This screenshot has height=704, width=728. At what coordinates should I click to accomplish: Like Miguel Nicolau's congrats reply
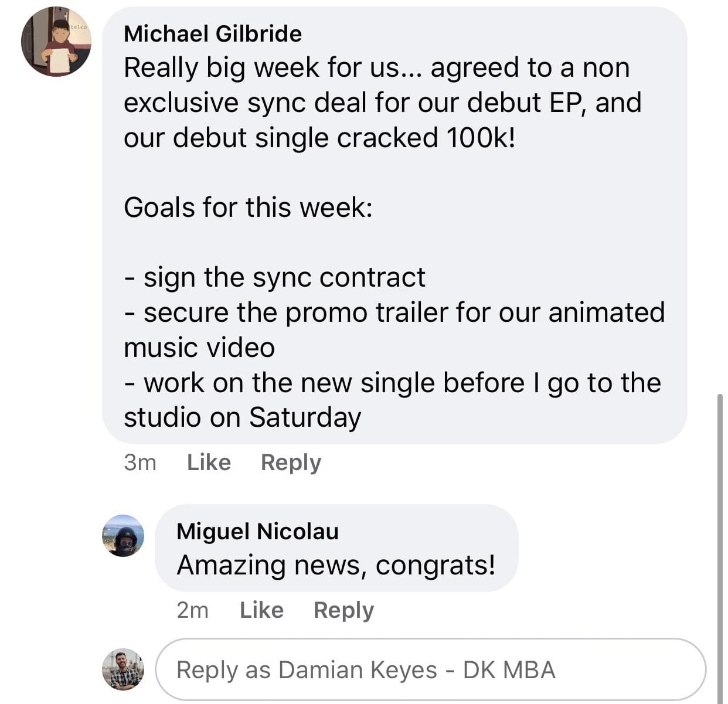(261, 610)
